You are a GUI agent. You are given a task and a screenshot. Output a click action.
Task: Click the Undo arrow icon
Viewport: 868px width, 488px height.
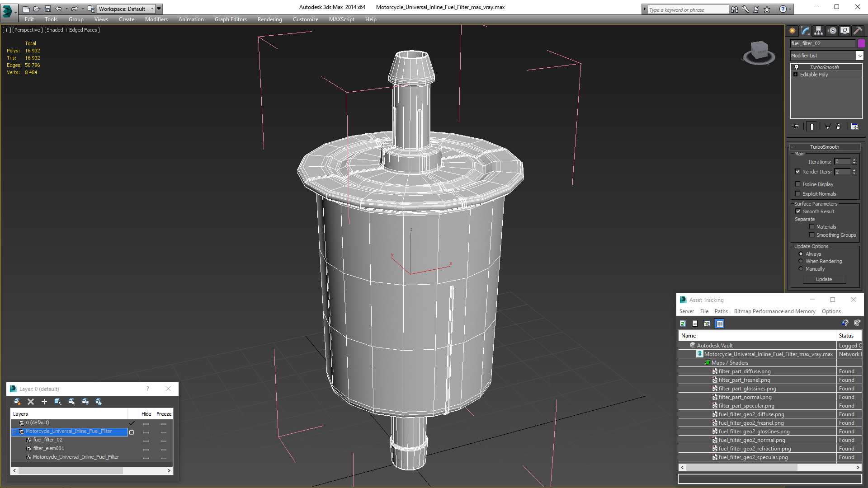pyautogui.click(x=59, y=9)
